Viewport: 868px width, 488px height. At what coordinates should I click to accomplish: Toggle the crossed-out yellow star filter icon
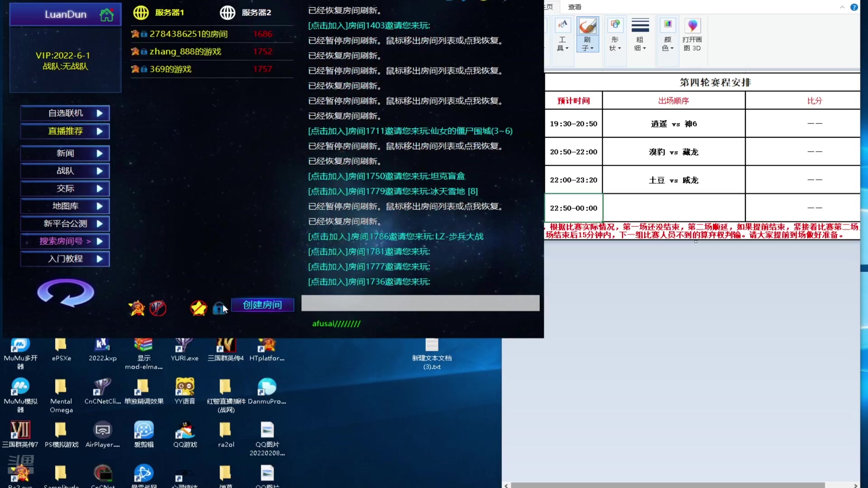(x=198, y=308)
